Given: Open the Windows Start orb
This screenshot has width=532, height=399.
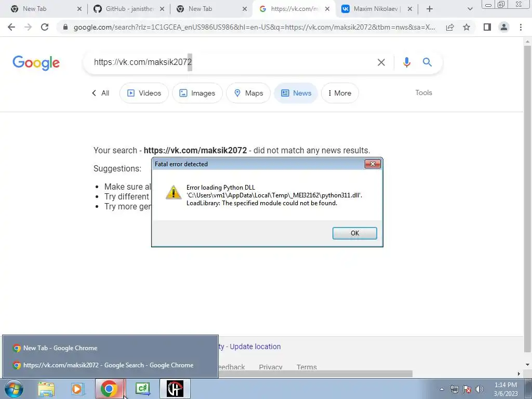Looking at the screenshot, I should (x=14, y=389).
